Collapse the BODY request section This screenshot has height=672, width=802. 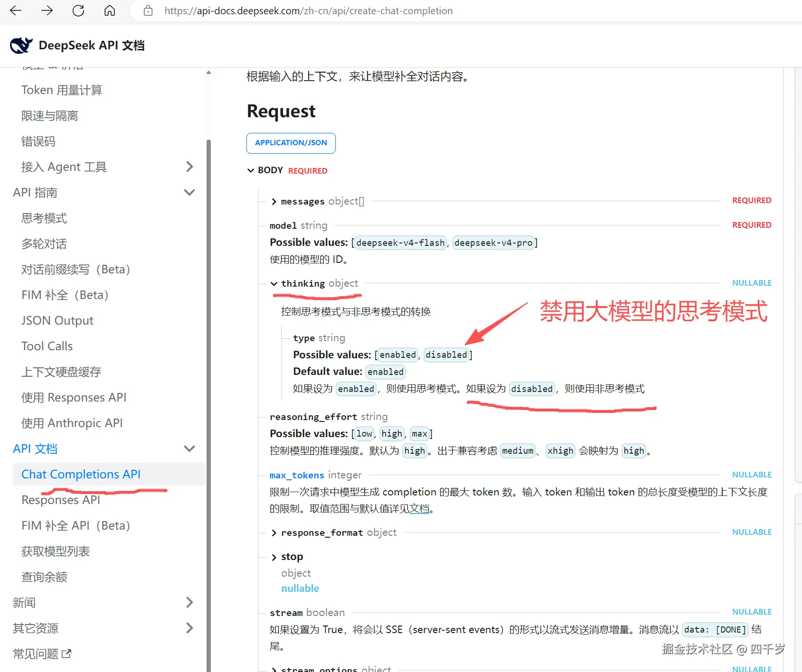coord(251,170)
